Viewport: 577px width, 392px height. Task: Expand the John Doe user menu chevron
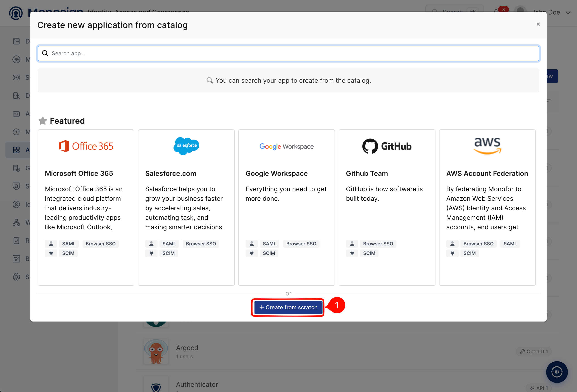(x=568, y=12)
